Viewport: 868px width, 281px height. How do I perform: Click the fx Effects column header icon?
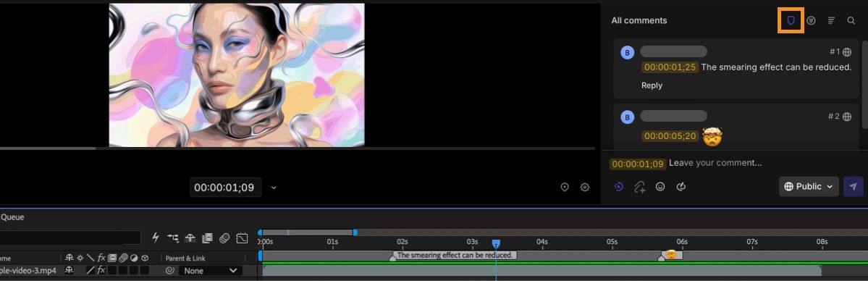[x=101, y=258]
